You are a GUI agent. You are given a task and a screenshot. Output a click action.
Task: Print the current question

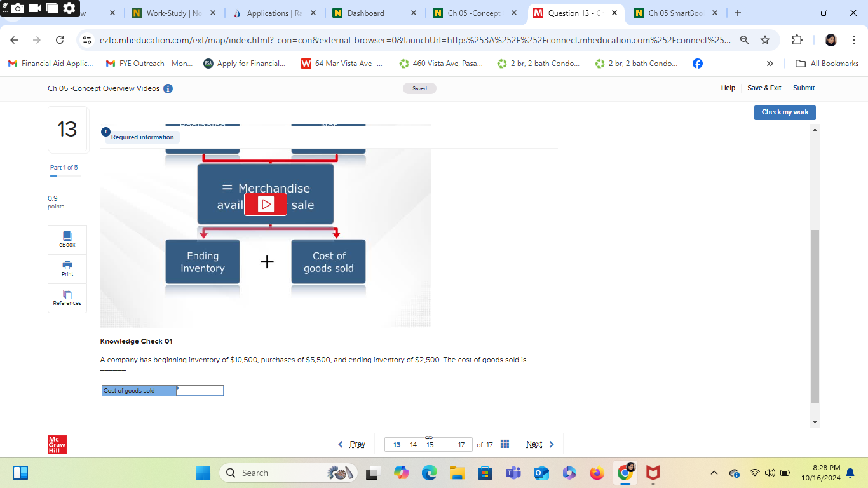click(x=67, y=269)
